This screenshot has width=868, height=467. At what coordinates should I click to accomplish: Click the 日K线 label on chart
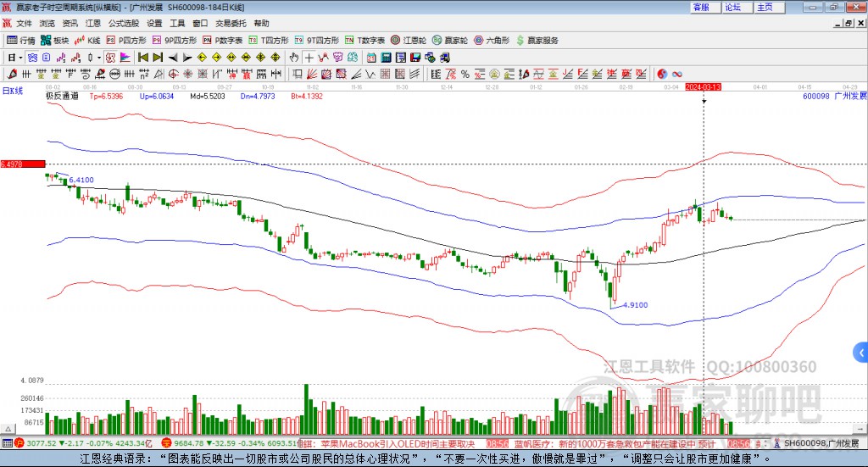[13, 91]
